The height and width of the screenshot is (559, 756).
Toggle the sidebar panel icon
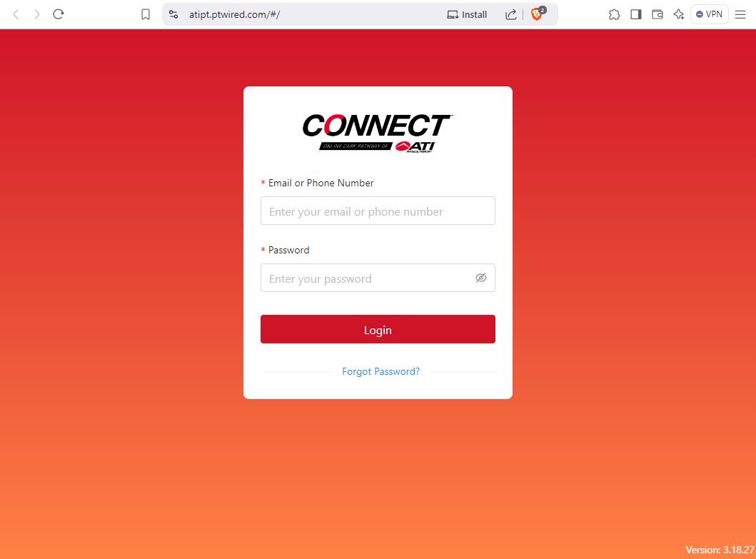(x=636, y=14)
